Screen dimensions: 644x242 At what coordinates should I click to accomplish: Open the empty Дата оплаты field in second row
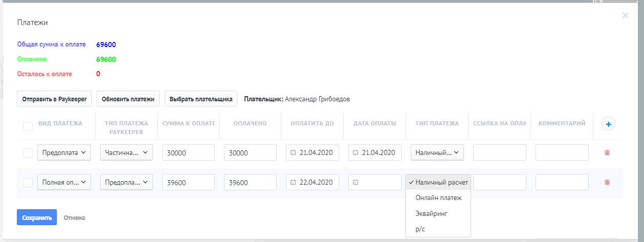(x=375, y=182)
